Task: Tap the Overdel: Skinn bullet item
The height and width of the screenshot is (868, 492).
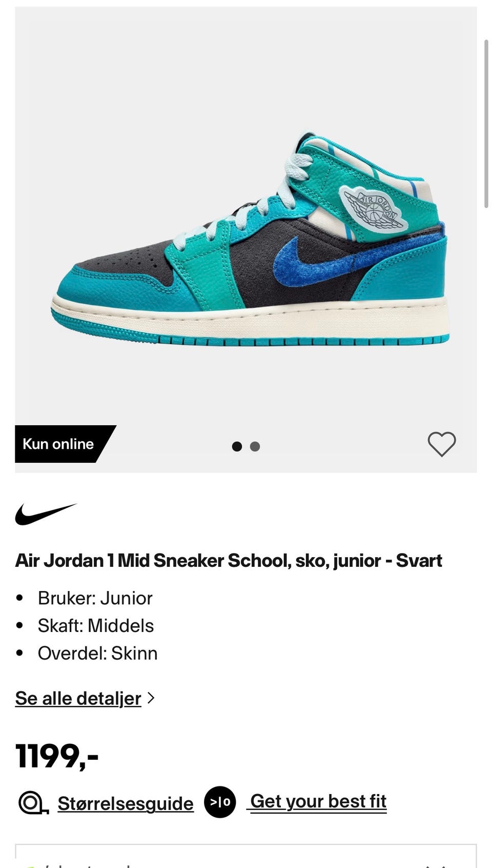Action: pos(97,653)
